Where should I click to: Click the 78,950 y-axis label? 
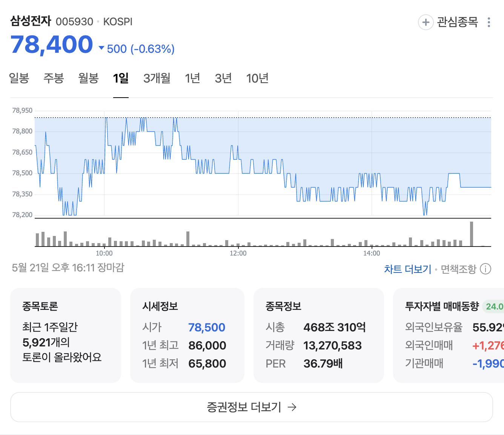click(x=22, y=110)
